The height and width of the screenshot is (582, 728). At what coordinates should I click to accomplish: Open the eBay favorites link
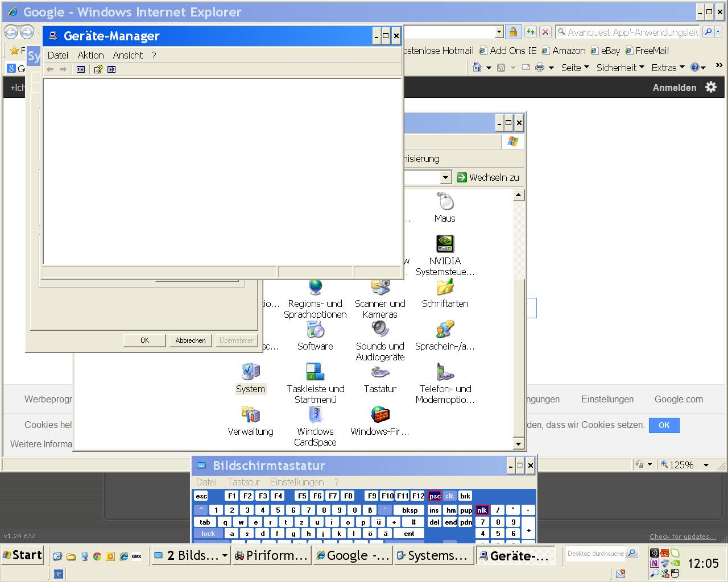coord(605,51)
